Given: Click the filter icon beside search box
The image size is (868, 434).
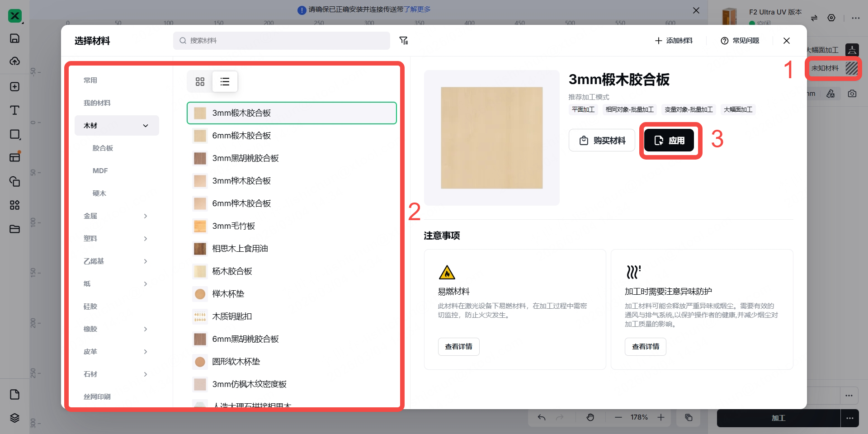Looking at the screenshot, I should pyautogui.click(x=404, y=41).
